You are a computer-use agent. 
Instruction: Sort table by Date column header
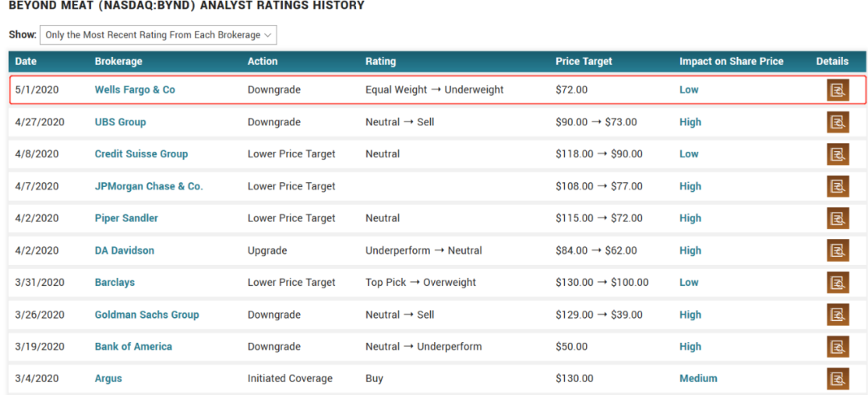pyautogui.click(x=26, y=61)
